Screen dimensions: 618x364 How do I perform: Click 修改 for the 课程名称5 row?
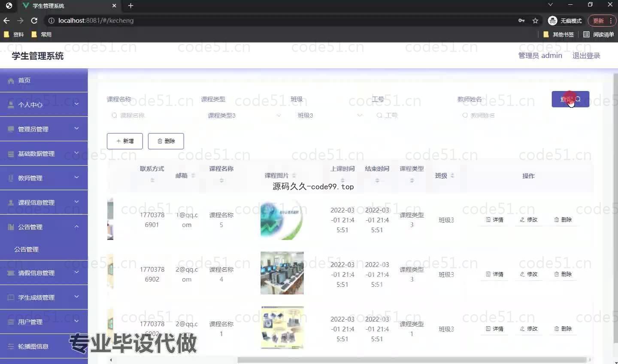528,219
